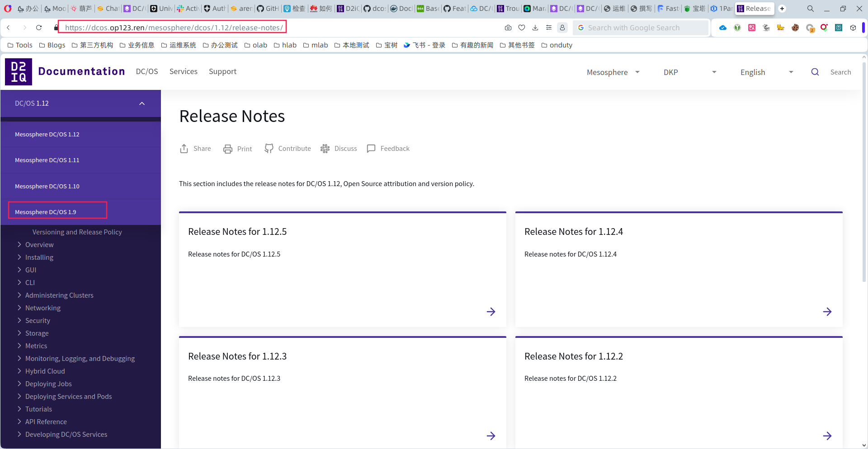Click the site lock icon

click(x=56, y=28)
